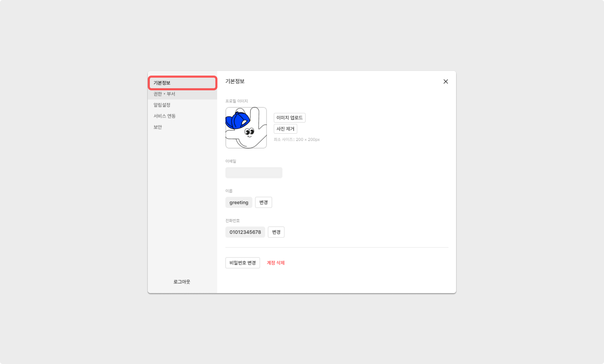Open the 보안 settings section
Viewport: 604px width, 364px height.
(x=158, y=127)
